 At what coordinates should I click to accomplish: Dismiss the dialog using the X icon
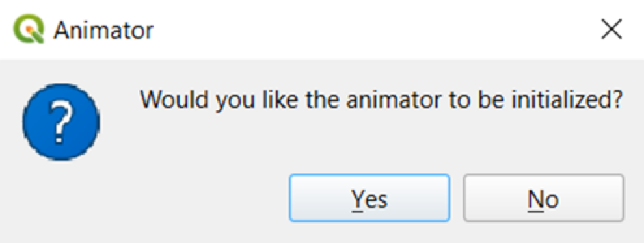[x=611, y=30]
